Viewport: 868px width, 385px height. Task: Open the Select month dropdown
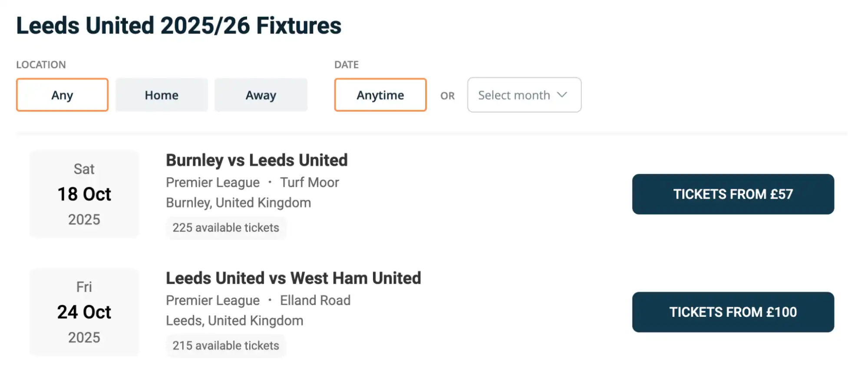point(524,95)
